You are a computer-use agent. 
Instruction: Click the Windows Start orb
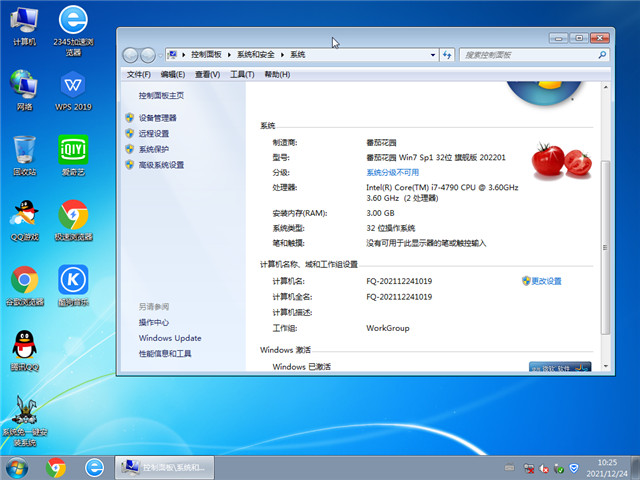pos(17,468)
